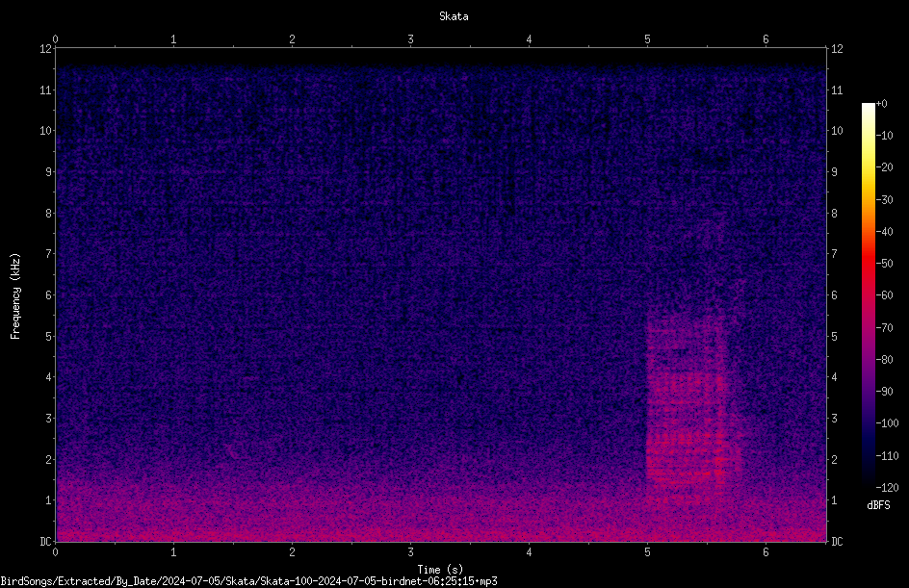Click the "12" tick on the right frequency axis
Screen dimensions: 909x588
[837, 49]
